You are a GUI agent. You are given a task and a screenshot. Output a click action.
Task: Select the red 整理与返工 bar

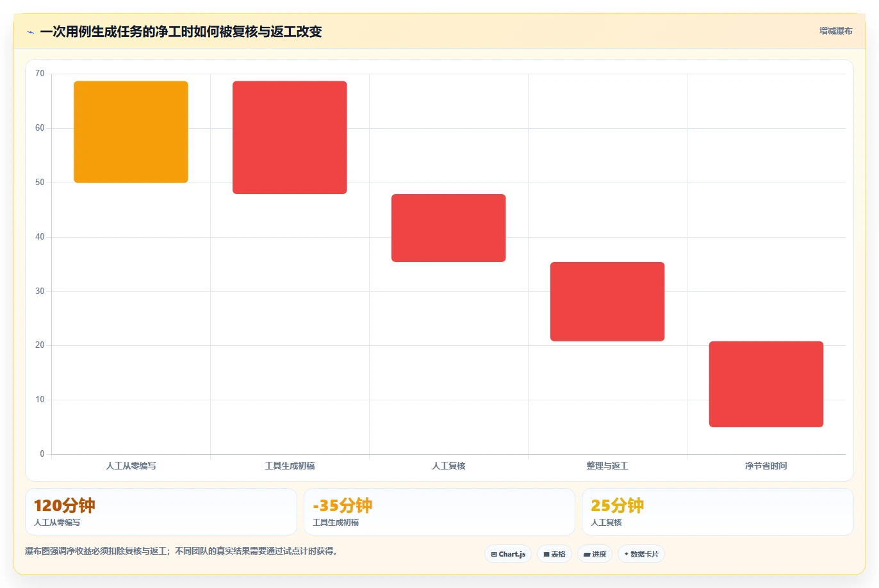pyautogui.click(x=607, y=302)
